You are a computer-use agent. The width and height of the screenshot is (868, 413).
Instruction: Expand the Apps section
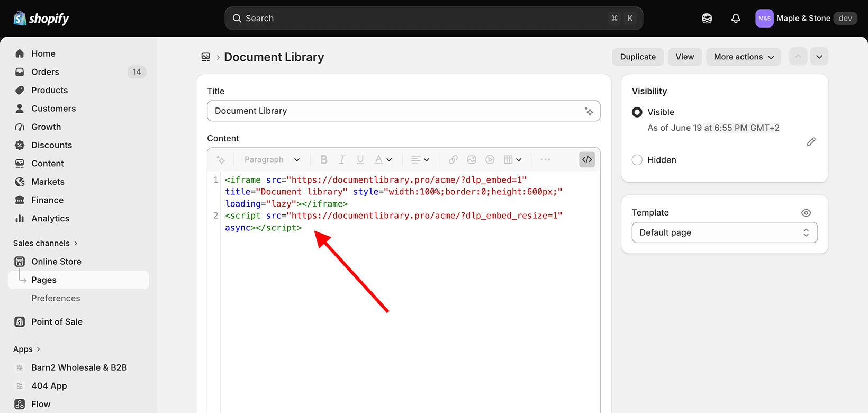click(x=27, y=349)
